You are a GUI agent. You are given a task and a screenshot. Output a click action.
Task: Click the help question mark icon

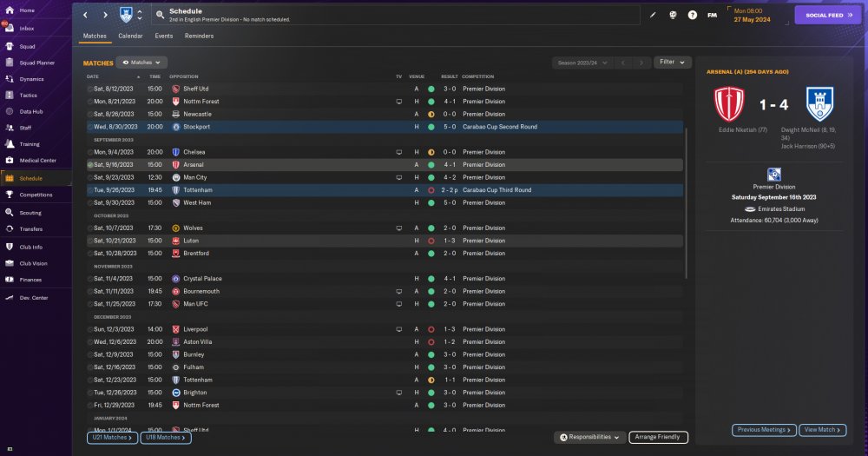pyautogui.click(x=693, y=15)
